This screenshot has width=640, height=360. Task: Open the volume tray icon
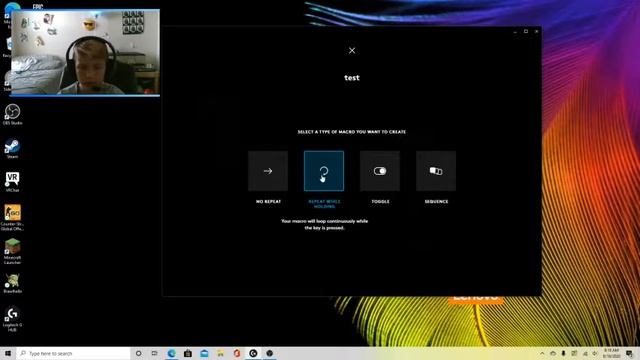[x=595, y=353]
